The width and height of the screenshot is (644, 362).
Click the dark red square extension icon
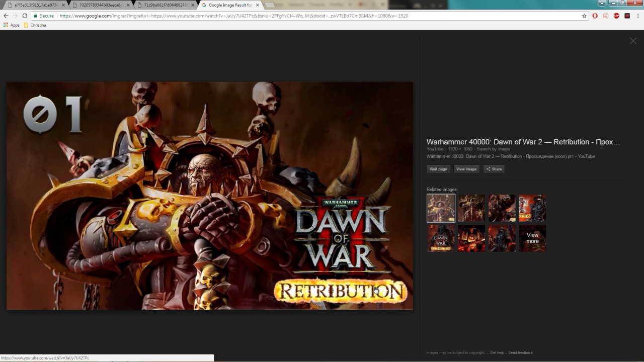click(627, 16)
